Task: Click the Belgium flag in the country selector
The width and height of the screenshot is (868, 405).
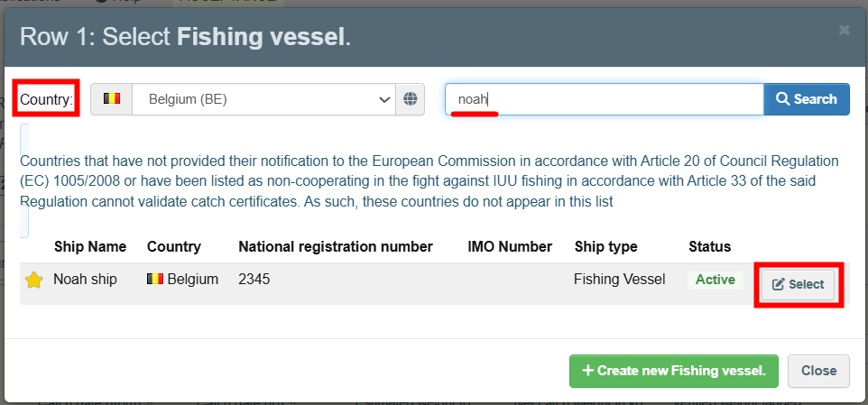Action: point(112,99)
